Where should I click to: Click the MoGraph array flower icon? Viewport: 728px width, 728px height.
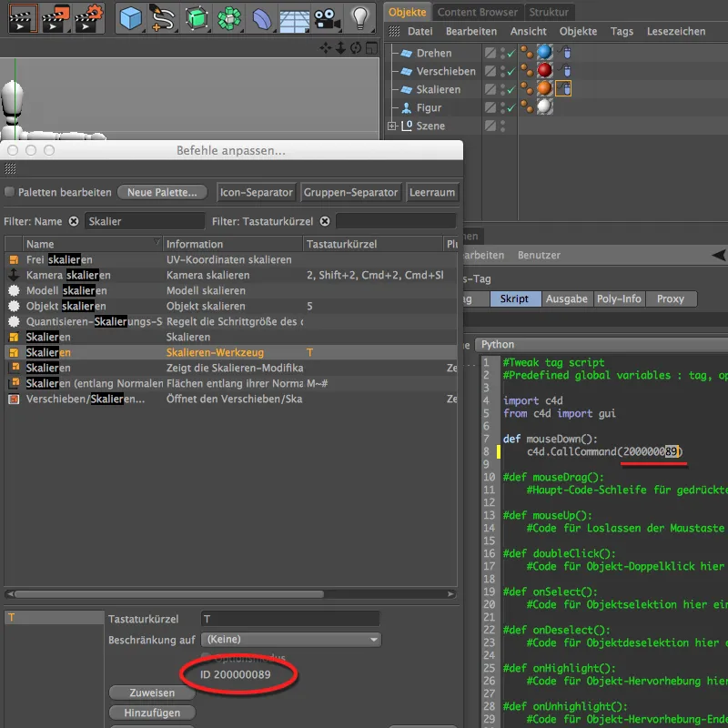click(229, 18)
